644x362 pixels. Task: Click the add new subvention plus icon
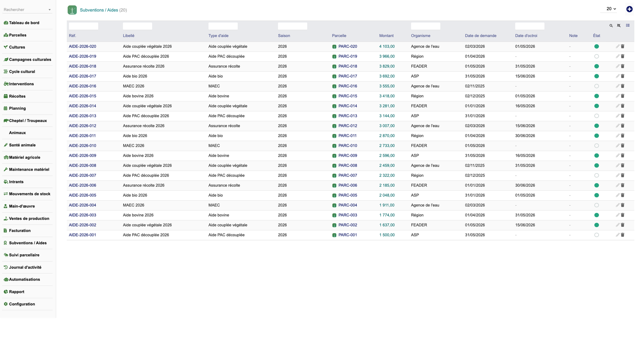pyautogui.click(x=629, y=9)
